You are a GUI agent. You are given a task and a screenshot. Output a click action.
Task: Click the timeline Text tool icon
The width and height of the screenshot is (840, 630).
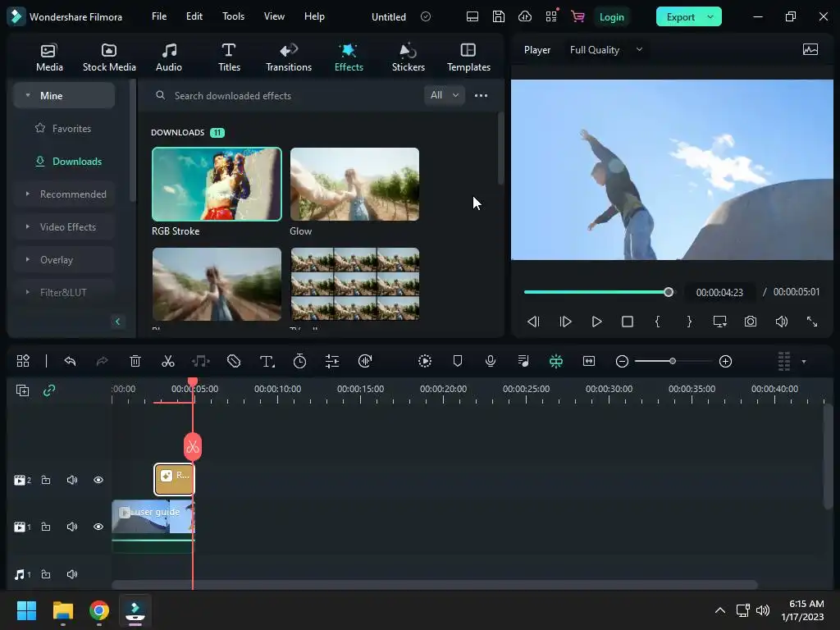[x=267, y=362]
